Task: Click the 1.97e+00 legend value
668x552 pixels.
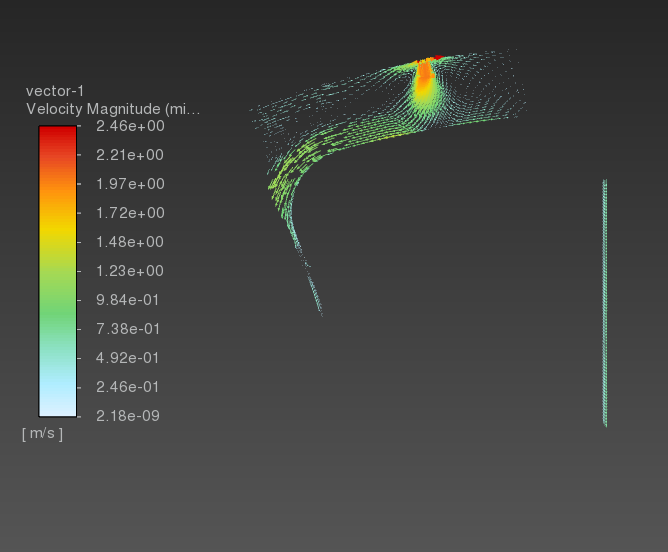Action: pyautogui.click(x=130, y=184)
